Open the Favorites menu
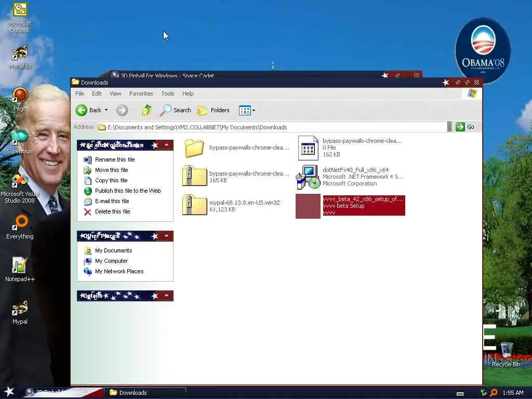 [x=141, y=94]
